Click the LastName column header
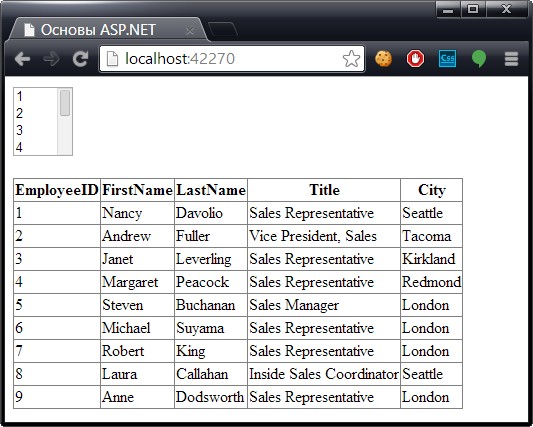The width and height of the screenshot is (533, 427). (211, 190)
